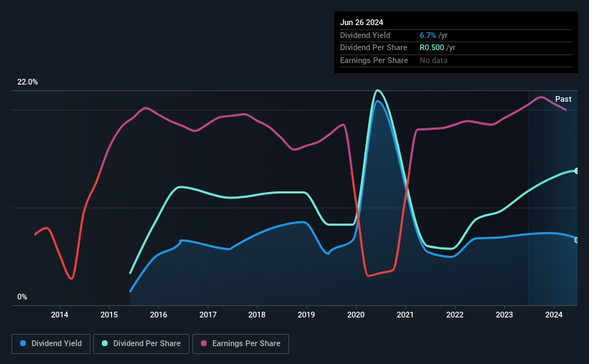Click the R0.500 dividend per share value

click(x=432, y=48)
